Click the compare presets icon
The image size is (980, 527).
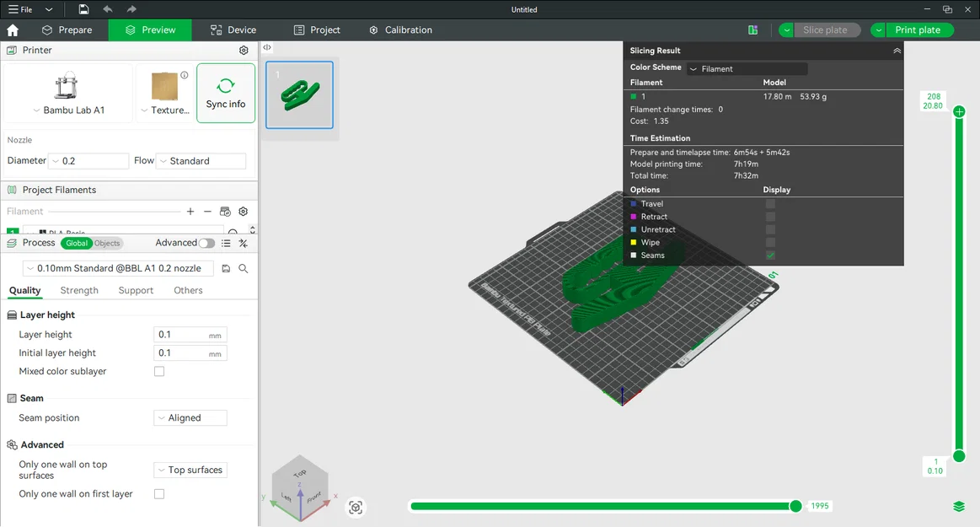pos(244,243)
